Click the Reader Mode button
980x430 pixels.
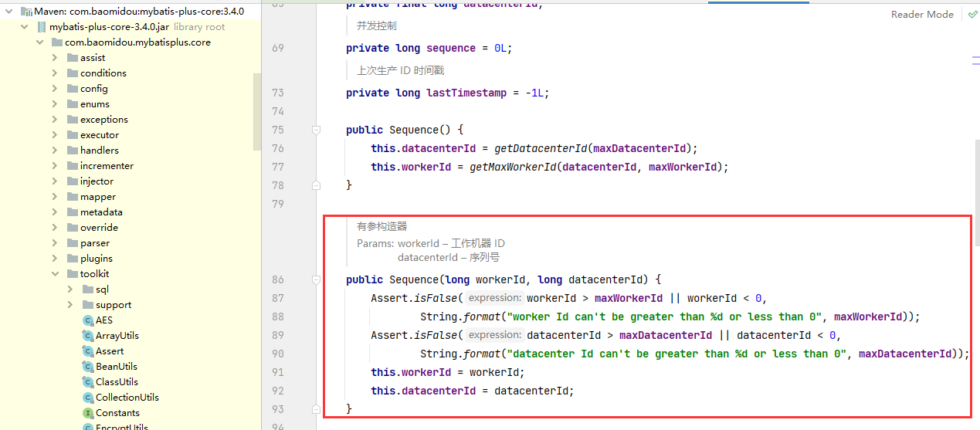(x=922, y=15)
